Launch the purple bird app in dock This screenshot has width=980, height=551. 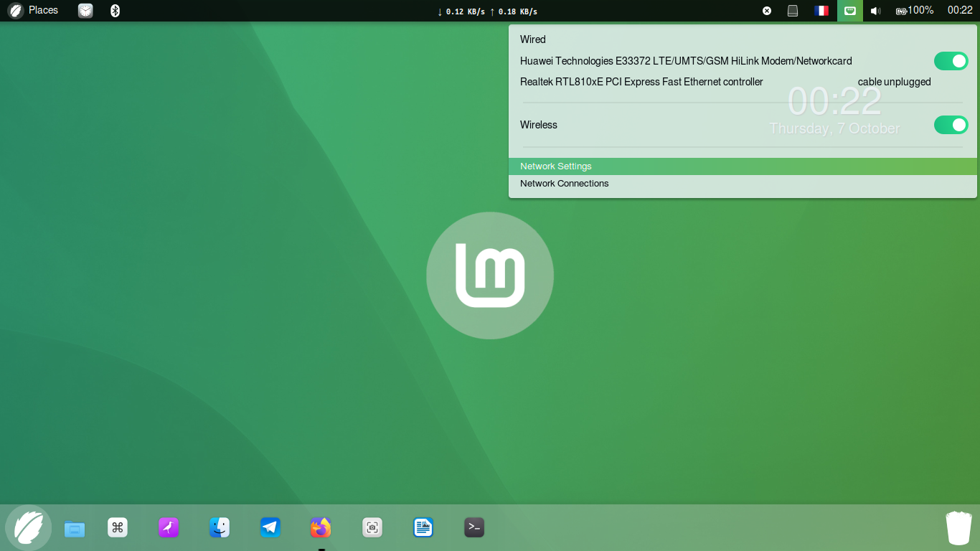tap(169, 528)
